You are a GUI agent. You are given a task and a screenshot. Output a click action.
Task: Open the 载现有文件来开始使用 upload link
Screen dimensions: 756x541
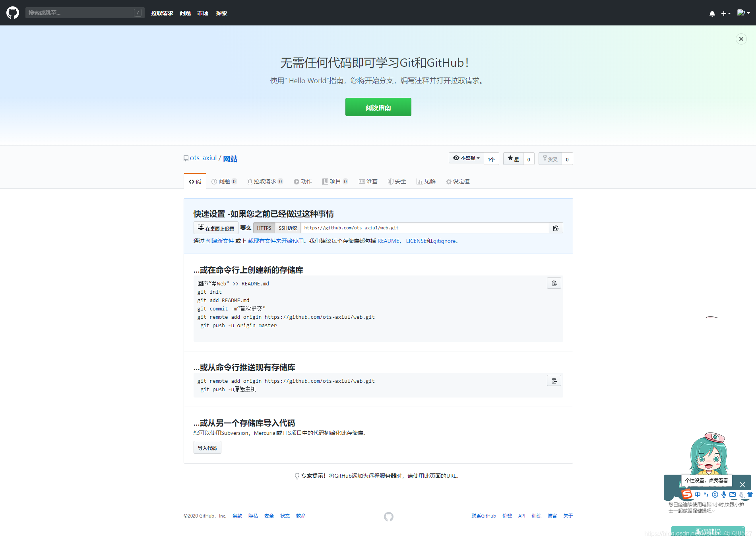click(x=275, y=241)
